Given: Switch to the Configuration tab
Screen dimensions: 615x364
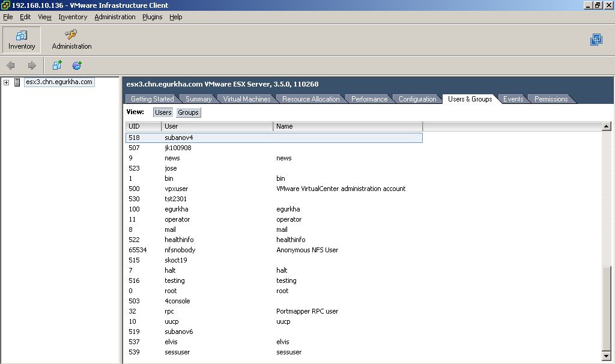Looking at the screenshot, I should pyautogui.click(x=417, y=99).
